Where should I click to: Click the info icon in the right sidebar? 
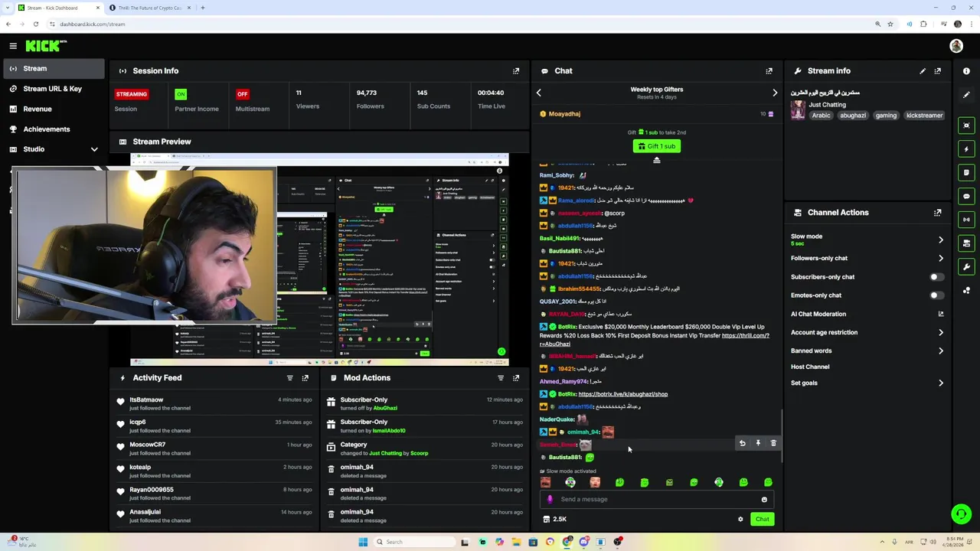[966, 71]
